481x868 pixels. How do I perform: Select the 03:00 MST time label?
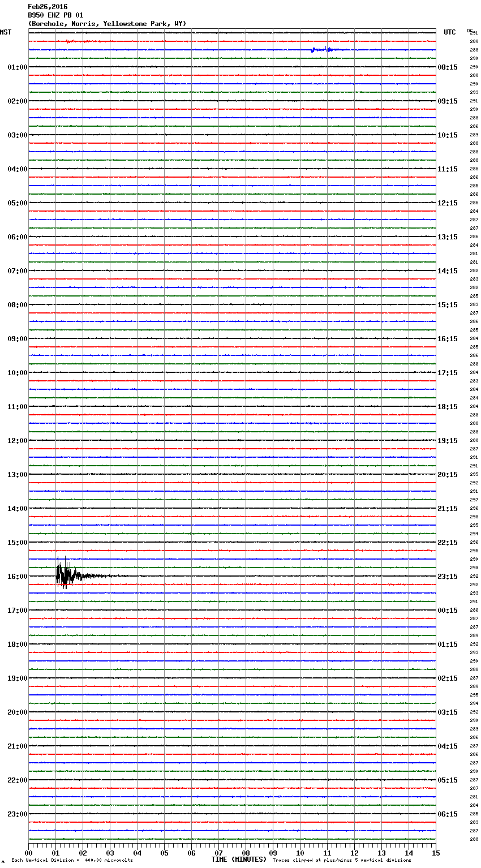pos(18,135)
